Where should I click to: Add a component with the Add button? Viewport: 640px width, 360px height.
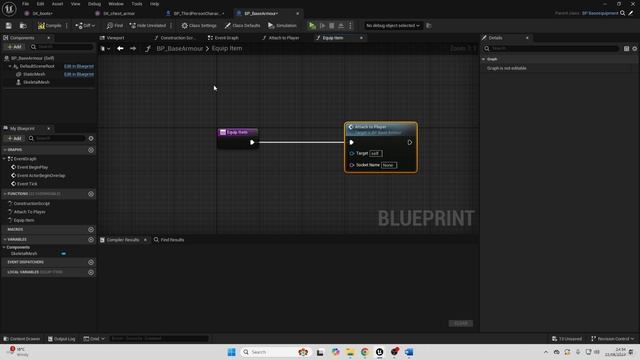(x=14, y=47)
